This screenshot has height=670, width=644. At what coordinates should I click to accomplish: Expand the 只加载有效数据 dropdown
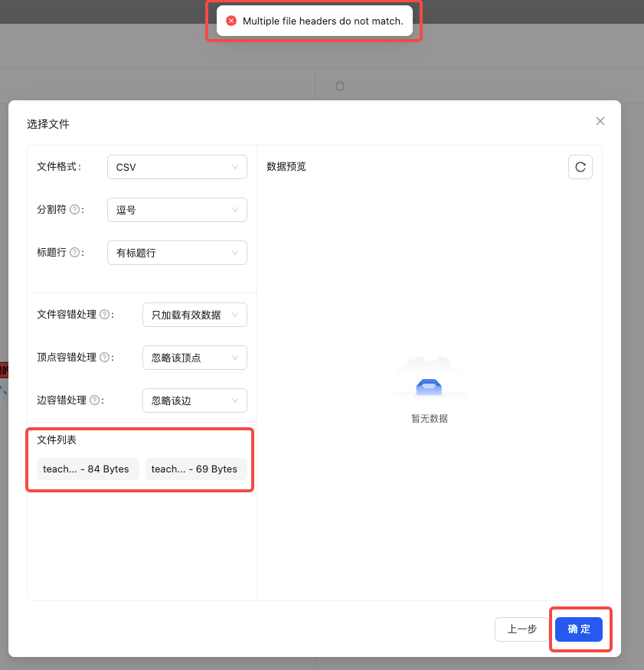tap(195, 315)
